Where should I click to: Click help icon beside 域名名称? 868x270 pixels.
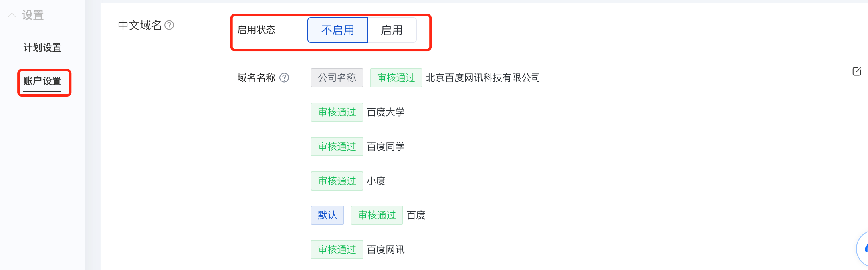pos(284,77)
